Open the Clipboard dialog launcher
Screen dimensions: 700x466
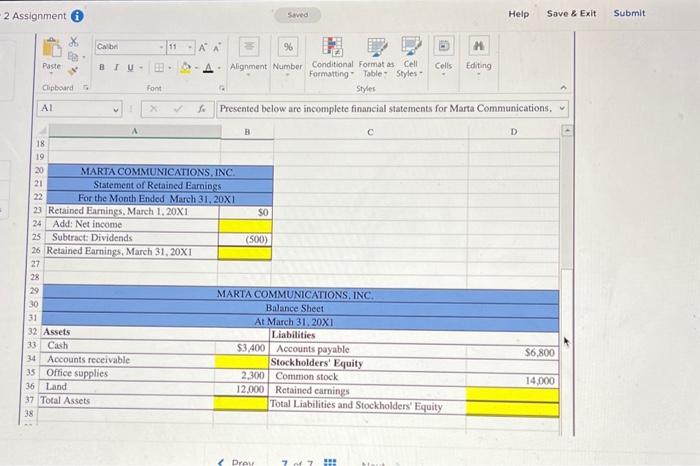pos(86,88)
